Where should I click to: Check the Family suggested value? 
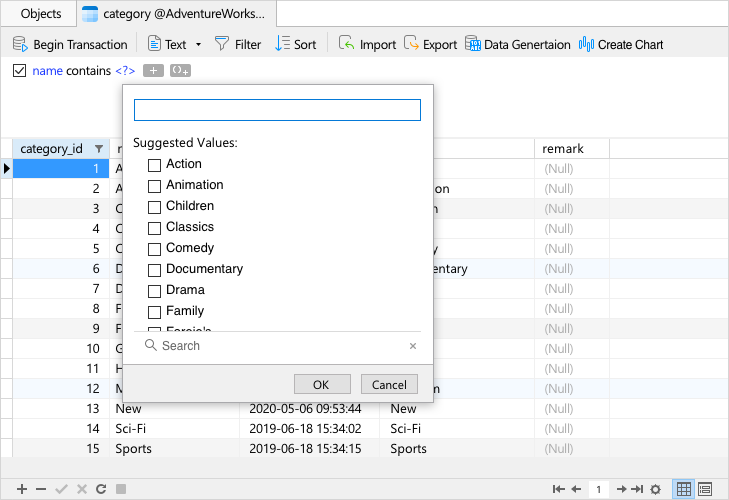pos(154,312)
